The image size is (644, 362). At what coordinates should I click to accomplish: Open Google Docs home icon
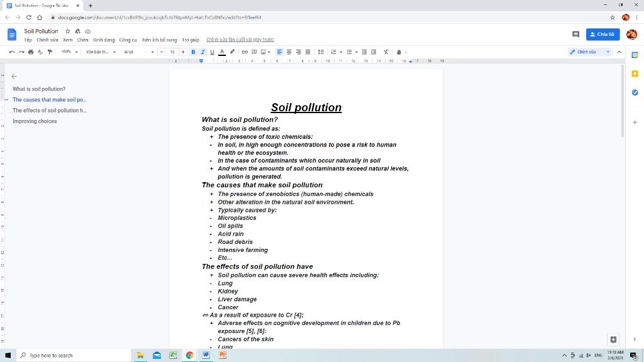click(12, 35)
